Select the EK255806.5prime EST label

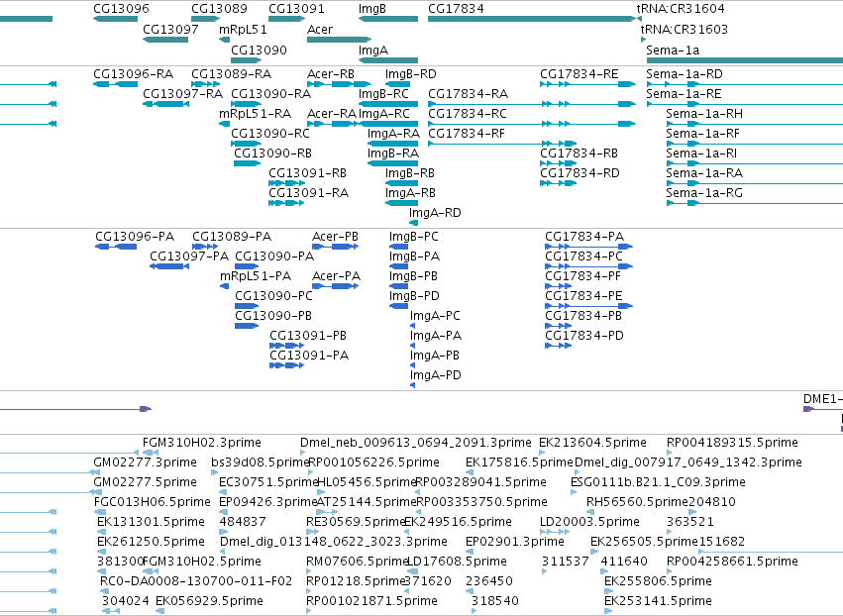pyautogui.click(x=658, y=581)
